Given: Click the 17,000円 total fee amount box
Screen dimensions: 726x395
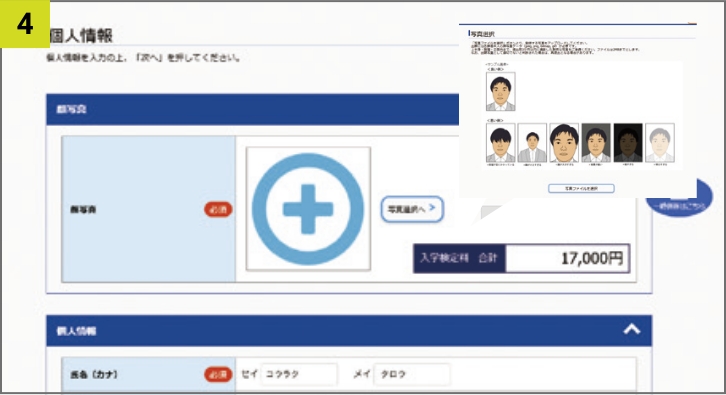Looking at the screenshot, I should [567, 258].
